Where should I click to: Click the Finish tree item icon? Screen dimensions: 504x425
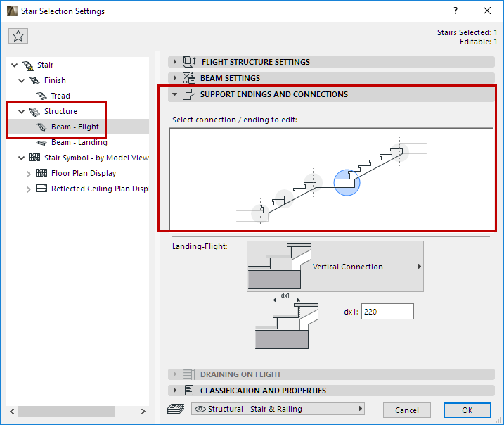pos(34,80)
